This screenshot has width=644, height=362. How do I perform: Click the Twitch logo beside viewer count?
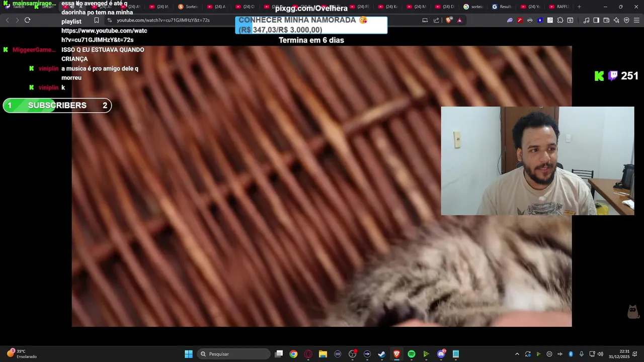[x=613, y=76]
